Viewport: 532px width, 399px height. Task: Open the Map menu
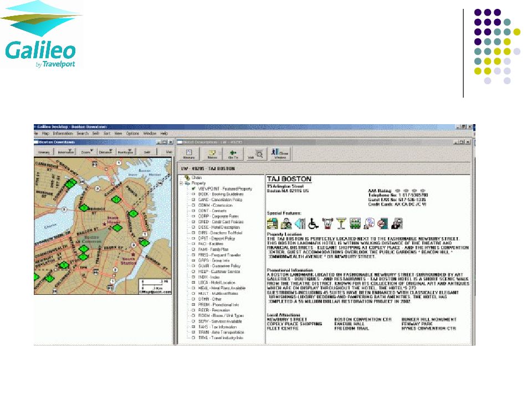pos(45,134)
